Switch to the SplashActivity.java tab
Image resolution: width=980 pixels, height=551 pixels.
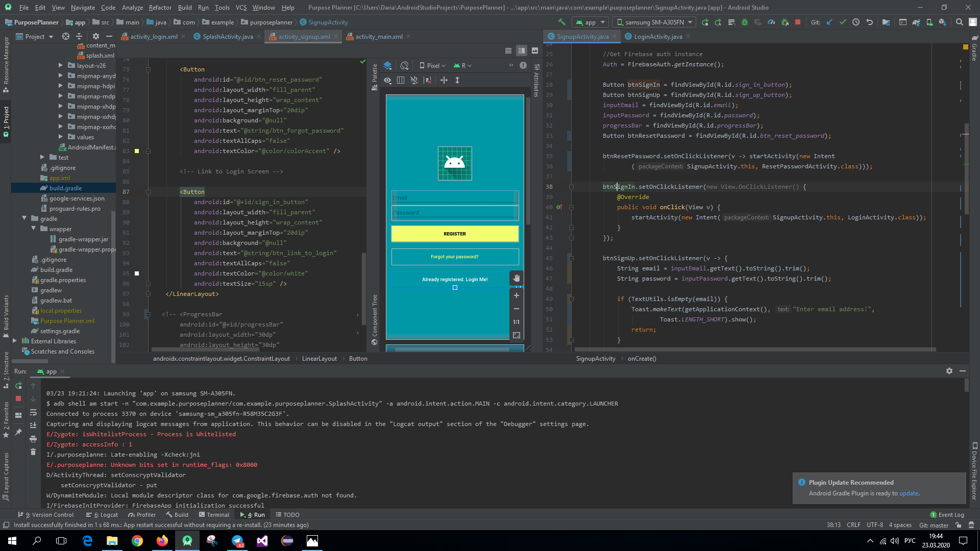pyautogui.click(x=228, y=36)
